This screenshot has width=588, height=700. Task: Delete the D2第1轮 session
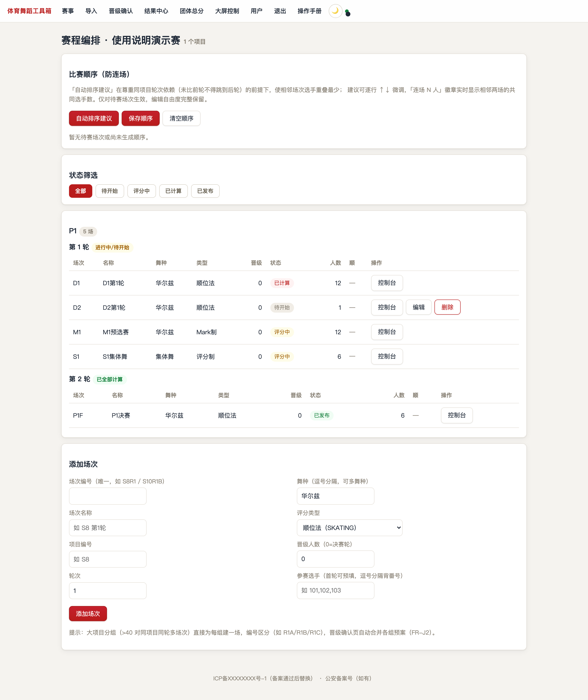coord(447,307)
